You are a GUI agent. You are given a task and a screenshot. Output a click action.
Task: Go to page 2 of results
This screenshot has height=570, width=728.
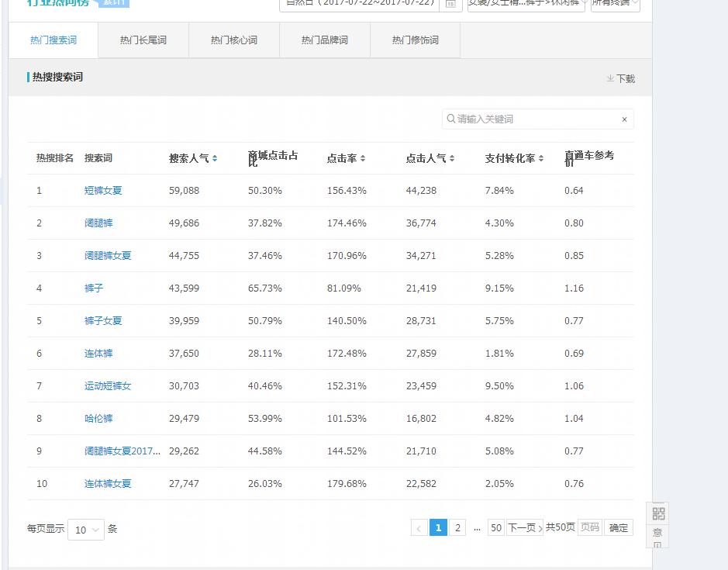tap(458, 528)
